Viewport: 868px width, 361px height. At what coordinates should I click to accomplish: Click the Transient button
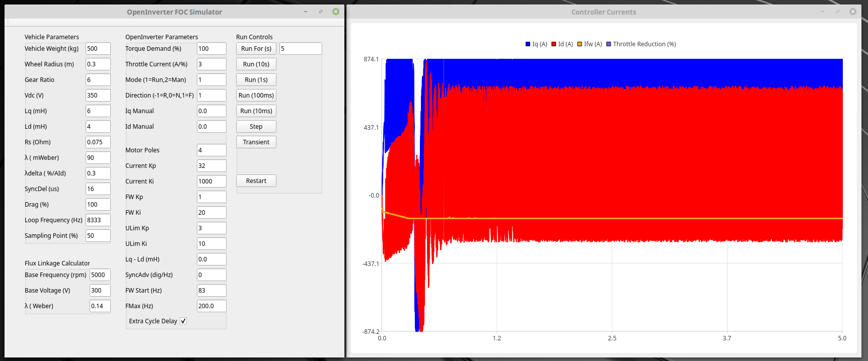pyautogui.click(x=256, y=142)
